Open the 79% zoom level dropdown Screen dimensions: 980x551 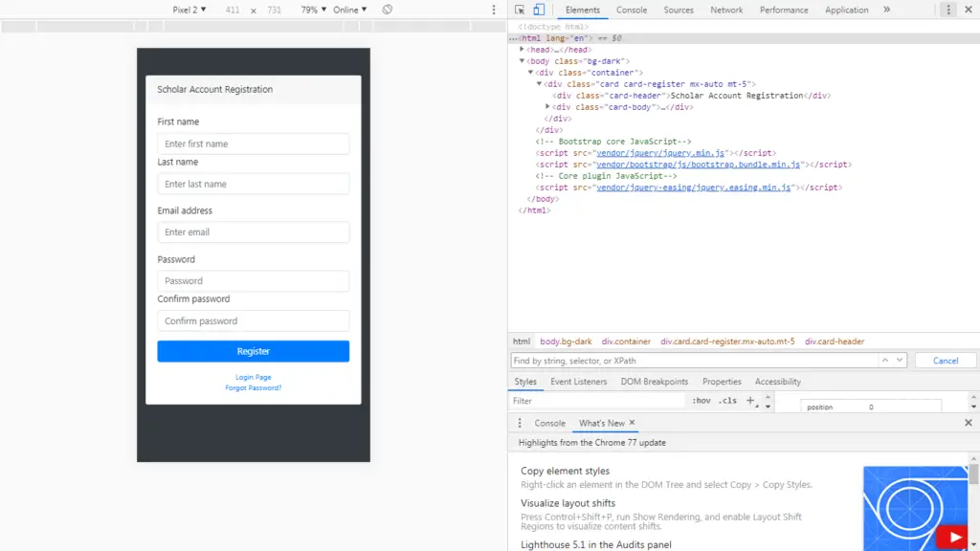click(313, 10)
